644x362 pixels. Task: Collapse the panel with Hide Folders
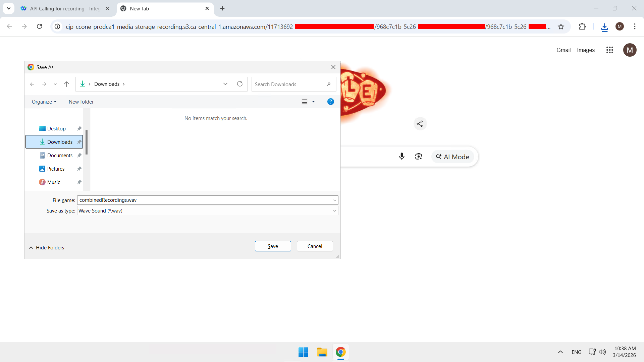tap(47, 248)
